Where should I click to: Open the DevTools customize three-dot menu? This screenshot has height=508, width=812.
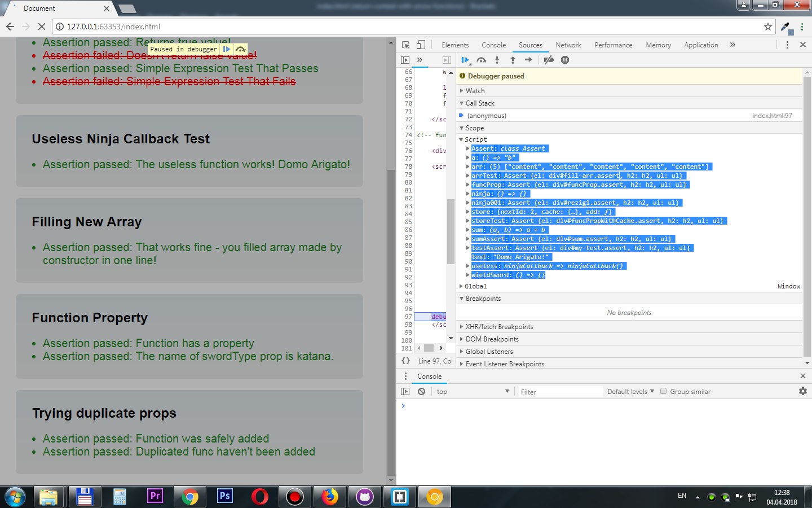(x=787, y=45)
